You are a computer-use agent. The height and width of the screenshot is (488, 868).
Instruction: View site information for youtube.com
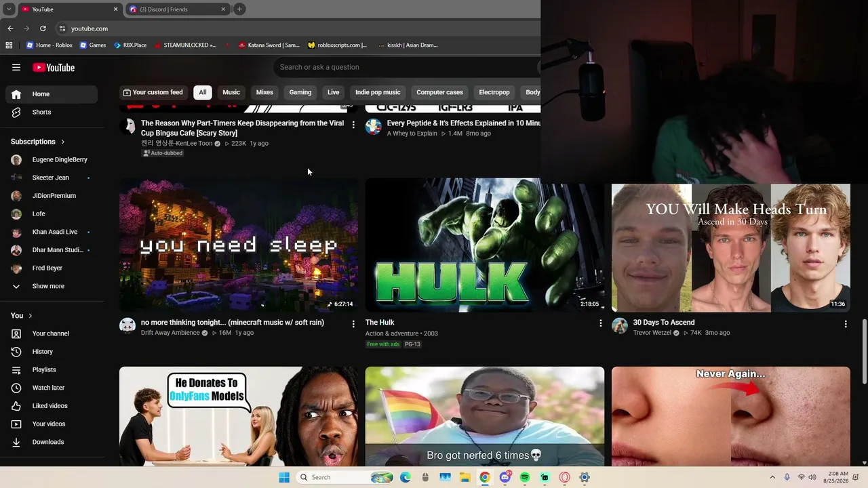tap(62, 28)
